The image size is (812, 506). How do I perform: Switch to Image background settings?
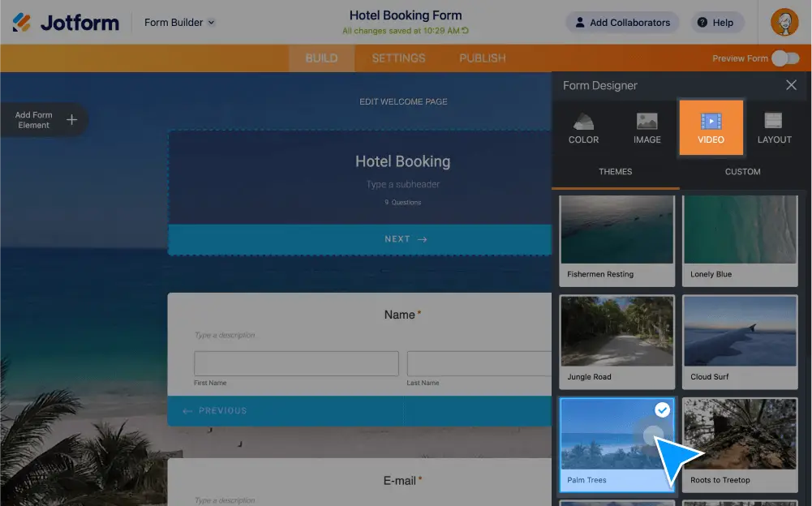click(x=647, y=127)
